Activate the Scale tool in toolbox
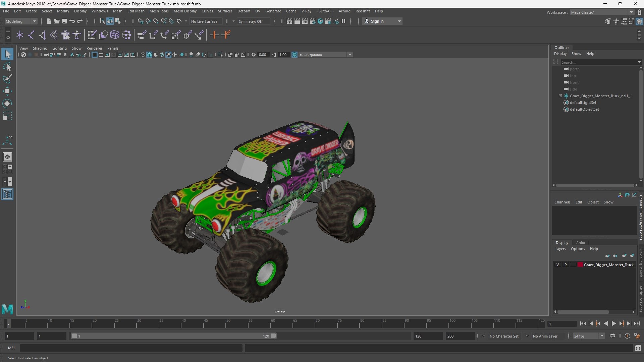 point(7,116)
